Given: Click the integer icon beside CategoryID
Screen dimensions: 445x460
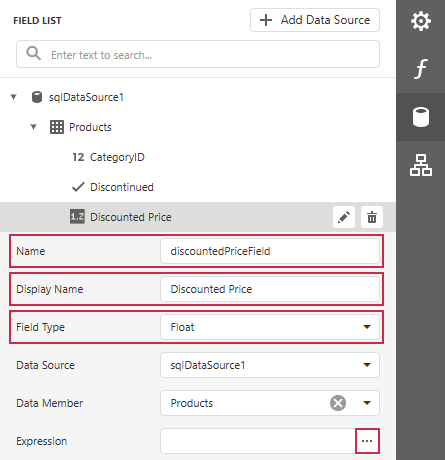Looking at the screenshot, I should [x=78, y=157].
